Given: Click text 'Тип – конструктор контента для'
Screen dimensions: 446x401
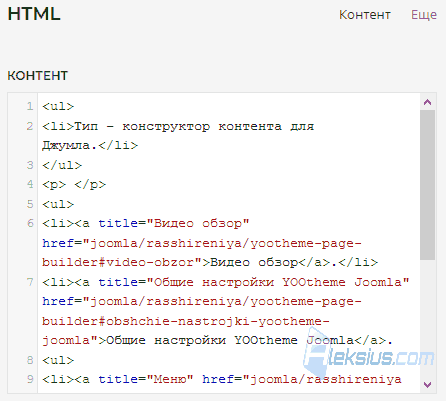Looking at the screenshot, I should (x=194, y=126).
